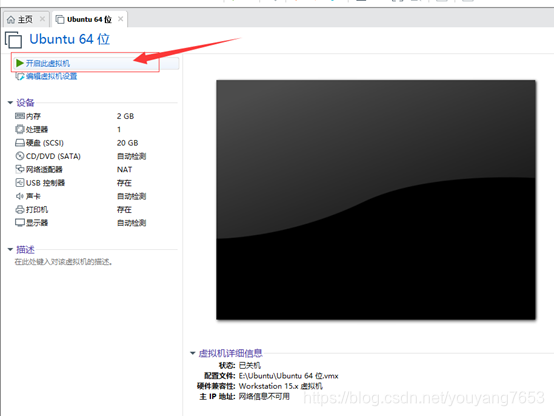Click the 设备 section heading
The height and width of the screenshot is (416, 554).
click(25, 102)
